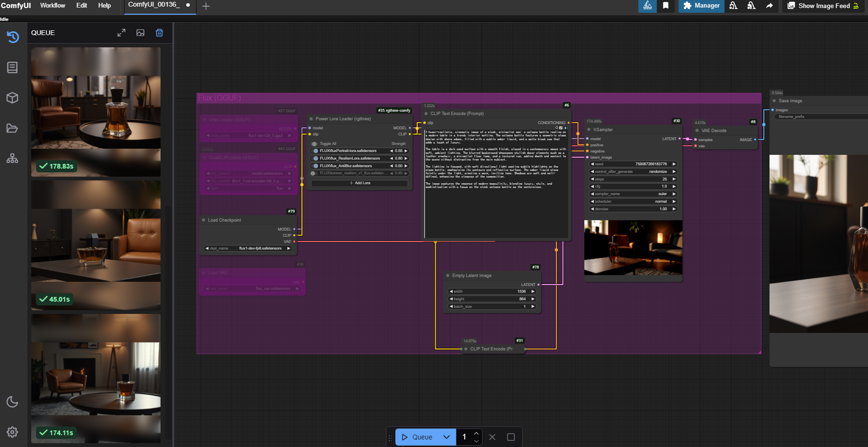This screenshot has width=868, height=447.
Task: Click the second vacuum cleaner free-memory icon
Action: tap(752, 6)
